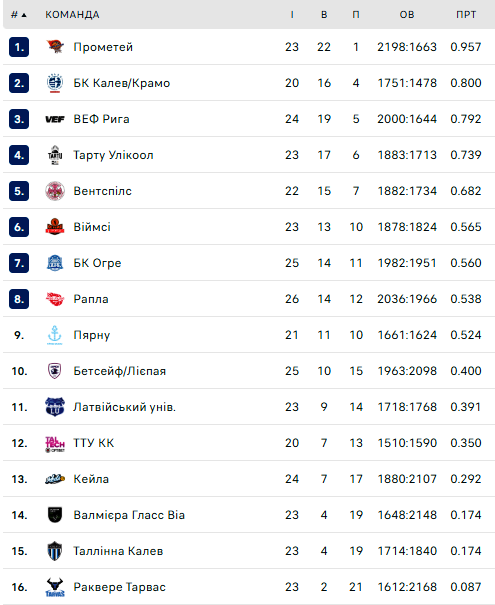Image resolution: width=495 pixels, height=605 pixels.
Task: Select the position badge number 1
Action: (x=19, y=47)
